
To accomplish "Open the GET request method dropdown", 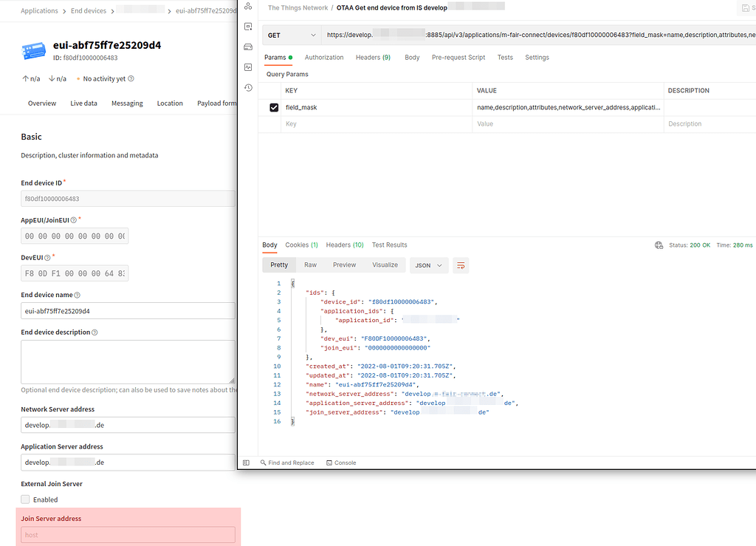I will pyautogui.click(x=291, y=35).
